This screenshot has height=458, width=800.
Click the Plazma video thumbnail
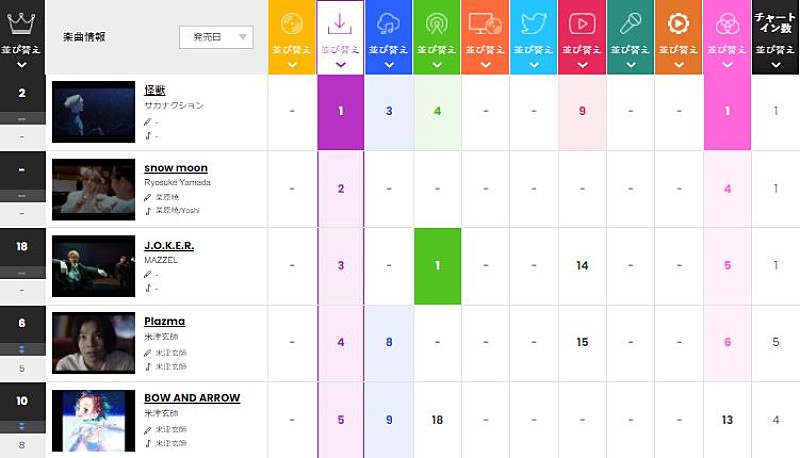93,343
